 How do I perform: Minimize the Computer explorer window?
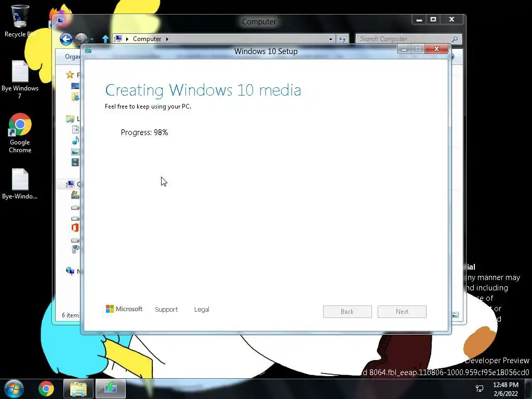419,20
